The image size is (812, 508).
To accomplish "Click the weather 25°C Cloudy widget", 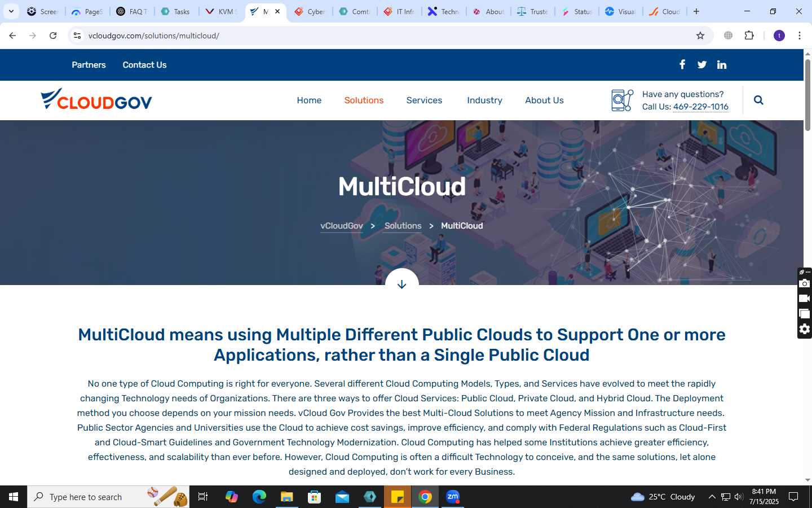I will [x=663, y=497].
